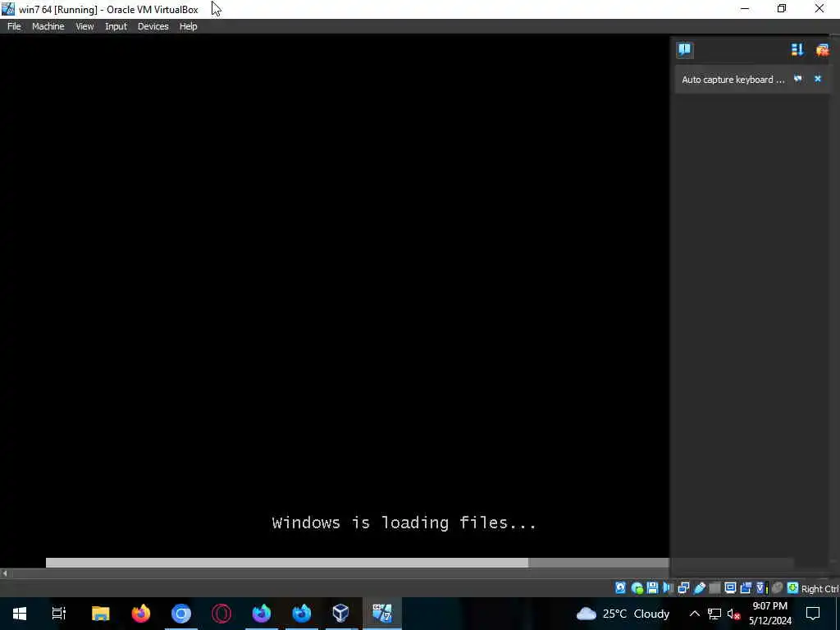This screenshot has height=630, width=840.
Task: Open the Machine menu
Action: point(48,26)
